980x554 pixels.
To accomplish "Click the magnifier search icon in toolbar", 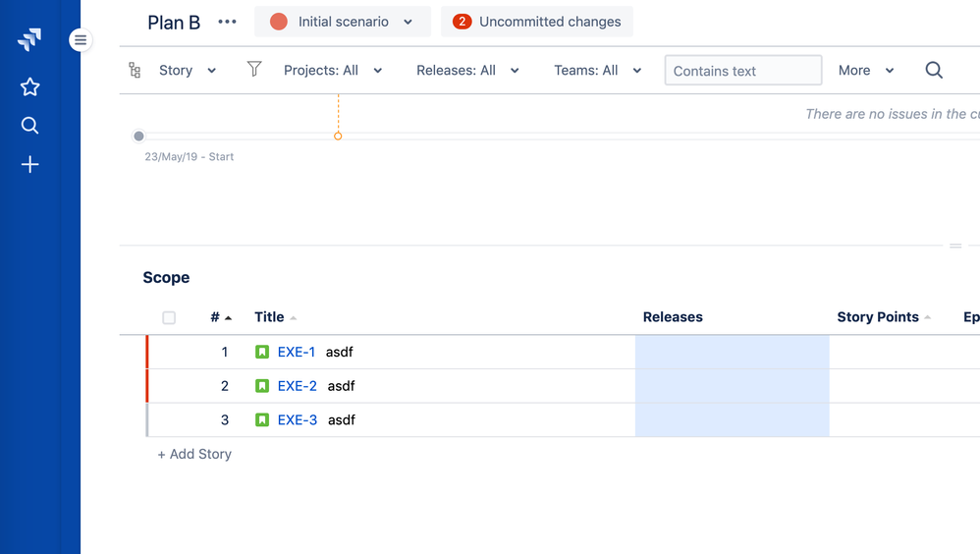I will [934, 70].
